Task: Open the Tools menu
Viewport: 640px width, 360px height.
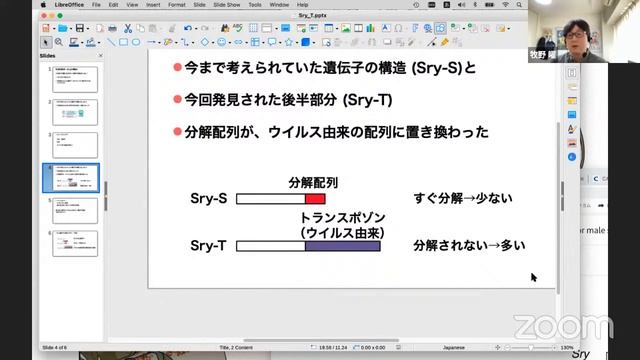Action: (255, 5)
